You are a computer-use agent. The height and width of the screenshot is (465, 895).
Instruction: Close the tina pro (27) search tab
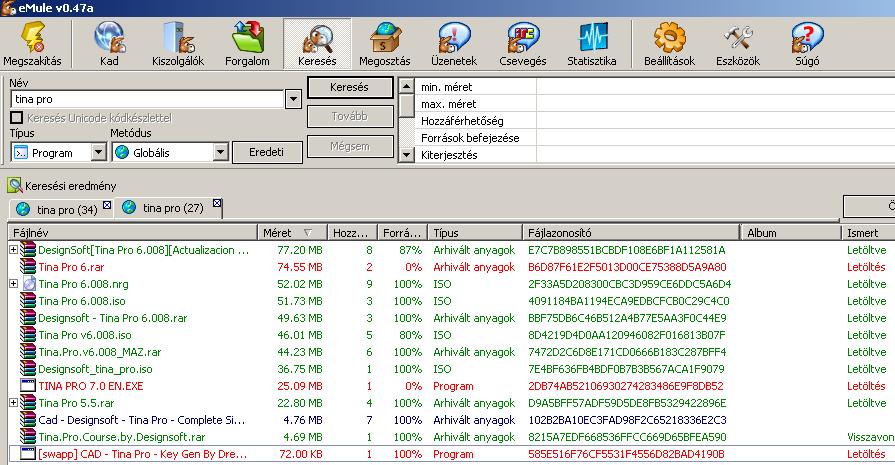click(x=217, y=203)
